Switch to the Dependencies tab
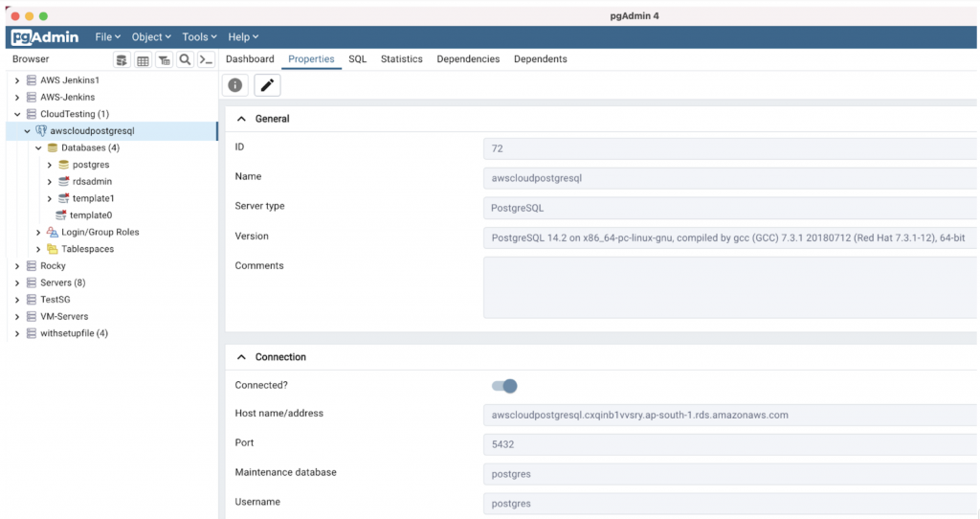 click(x=468, y=59)
